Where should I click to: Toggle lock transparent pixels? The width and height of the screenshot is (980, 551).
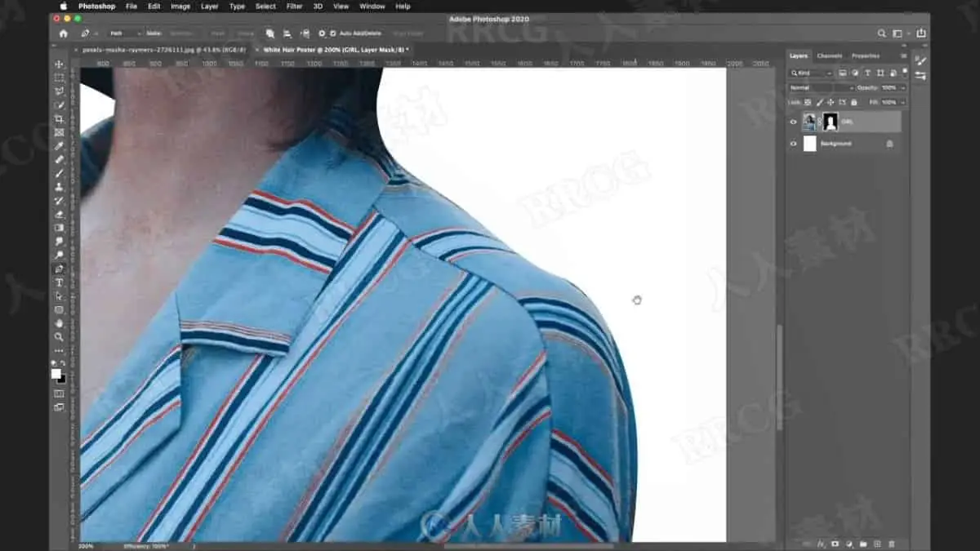(808, 102)
